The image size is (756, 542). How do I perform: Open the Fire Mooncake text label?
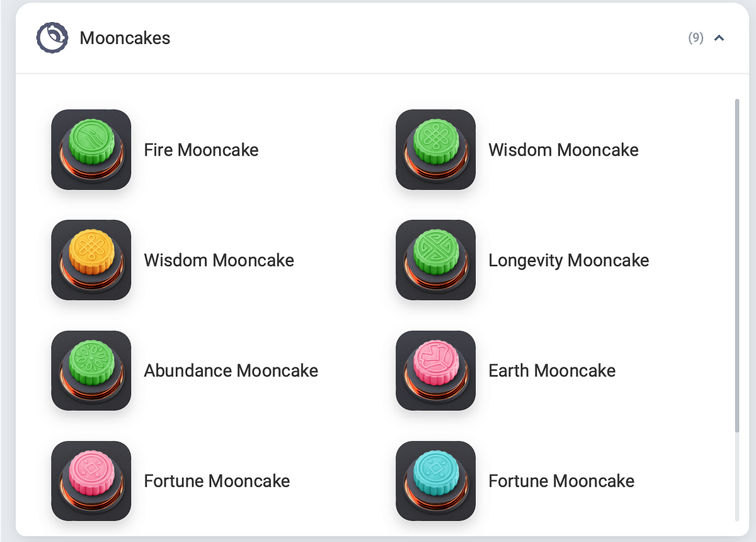tap(201, 150)
